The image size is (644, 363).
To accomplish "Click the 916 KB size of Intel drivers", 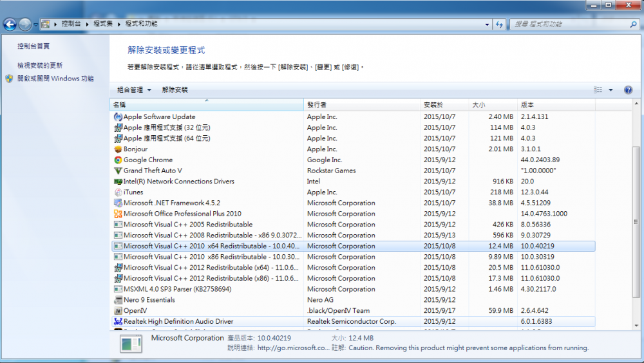I will point(503,181).
